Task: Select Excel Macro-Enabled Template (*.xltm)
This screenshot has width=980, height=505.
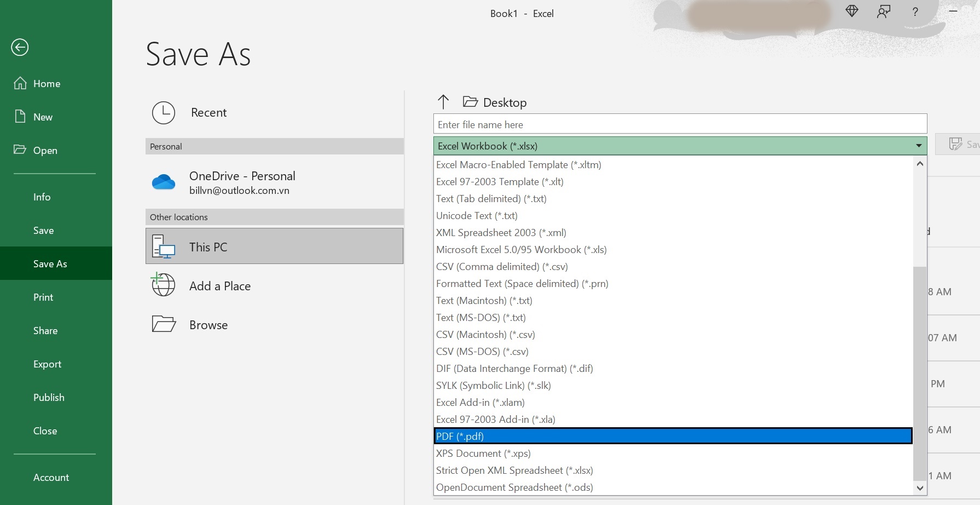Action: pyautogui.click(x=673, y=164)
